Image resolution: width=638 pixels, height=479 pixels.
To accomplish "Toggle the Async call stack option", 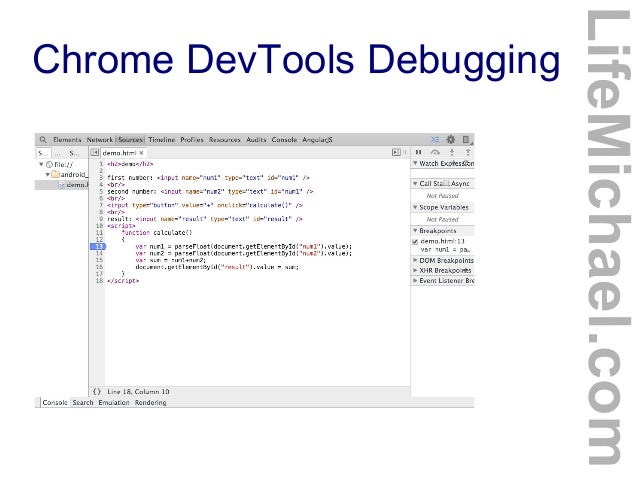I will [x=446, y=184].
